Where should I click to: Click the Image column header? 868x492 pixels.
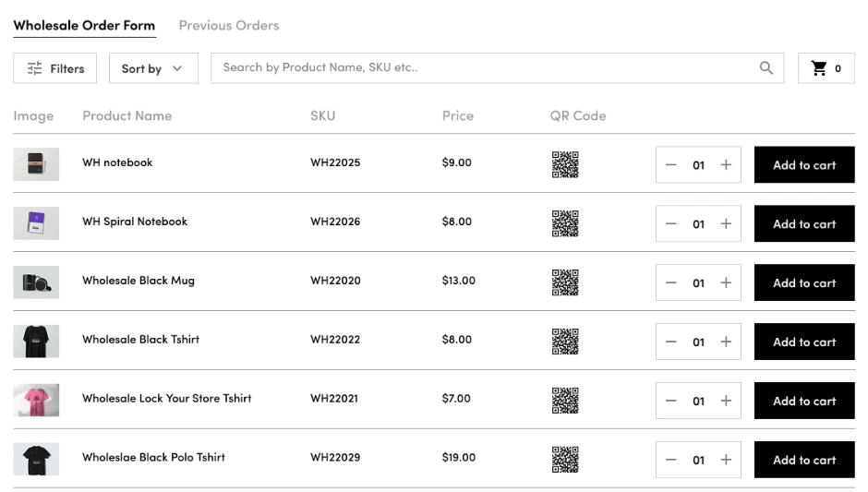point(33,116)
